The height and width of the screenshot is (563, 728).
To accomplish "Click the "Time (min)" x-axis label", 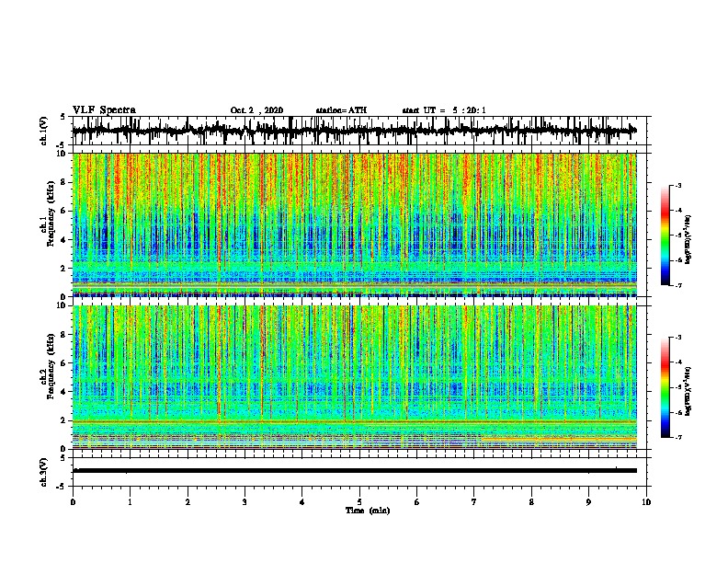I will 368,511.
